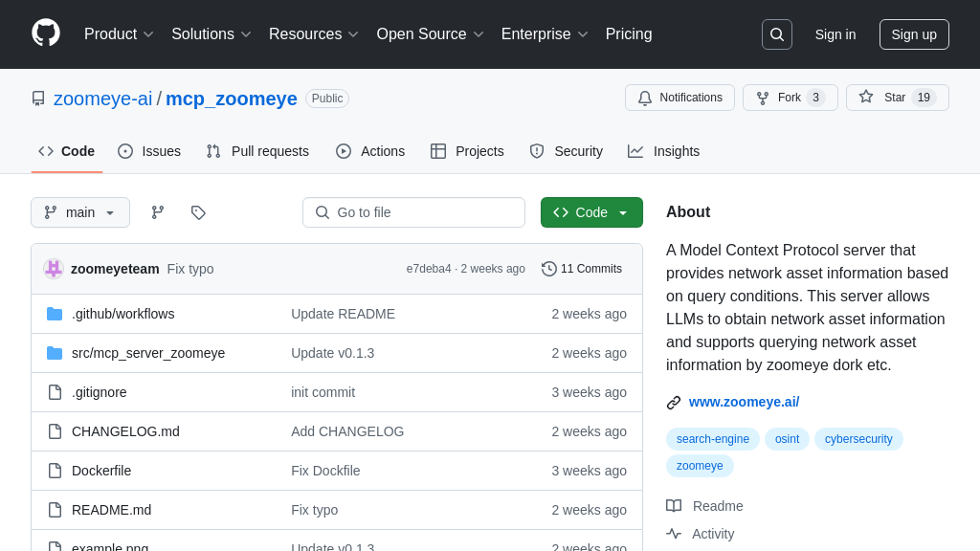
Task: Click the .github/workflows folder icon
Action: [x=55, y=314]
